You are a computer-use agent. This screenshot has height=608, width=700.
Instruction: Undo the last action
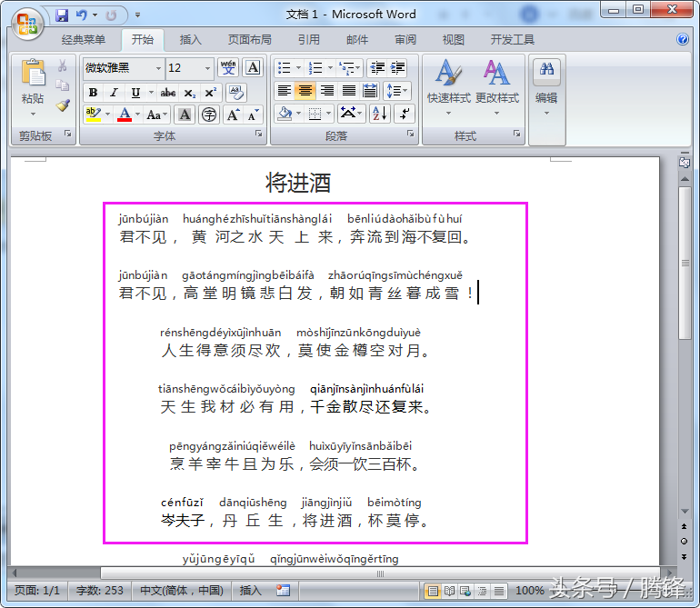(81, 15)
